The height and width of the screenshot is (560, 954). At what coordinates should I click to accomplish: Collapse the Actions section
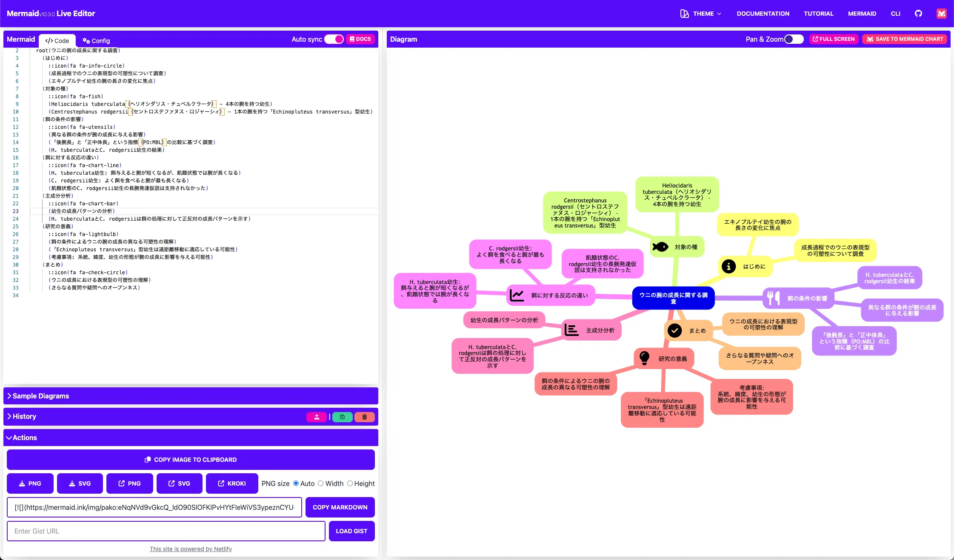coord(191,438)
